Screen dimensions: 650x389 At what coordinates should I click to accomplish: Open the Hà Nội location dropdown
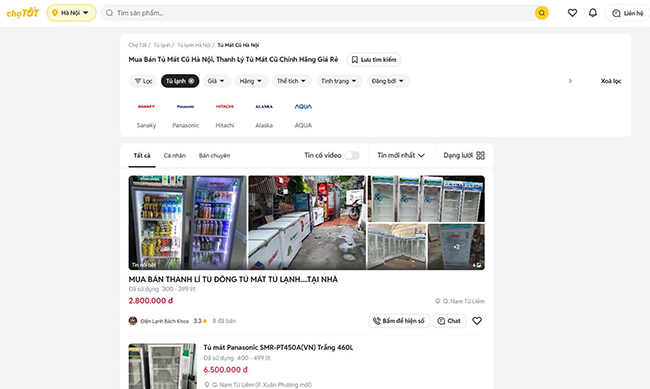coord(71,13)
